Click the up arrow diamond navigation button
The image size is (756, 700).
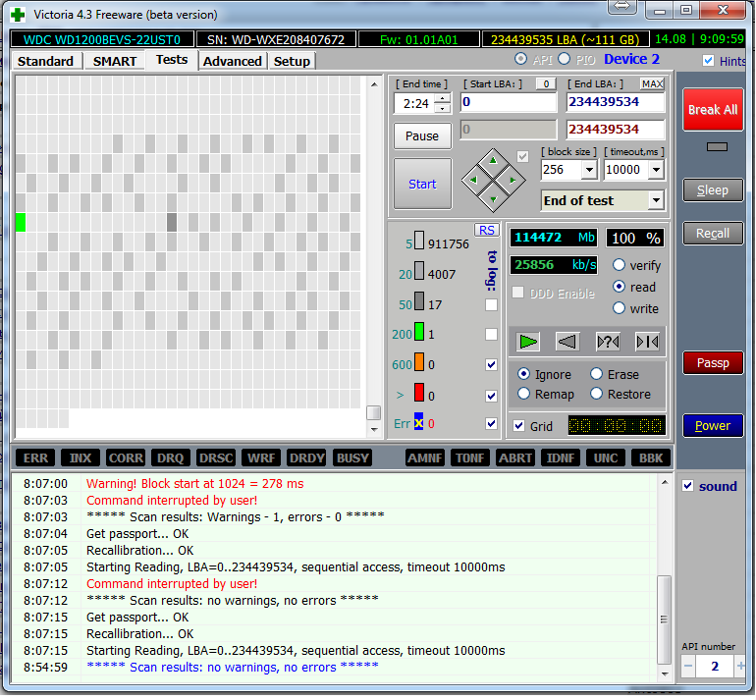pyautogui.click(x=494, y=162)
